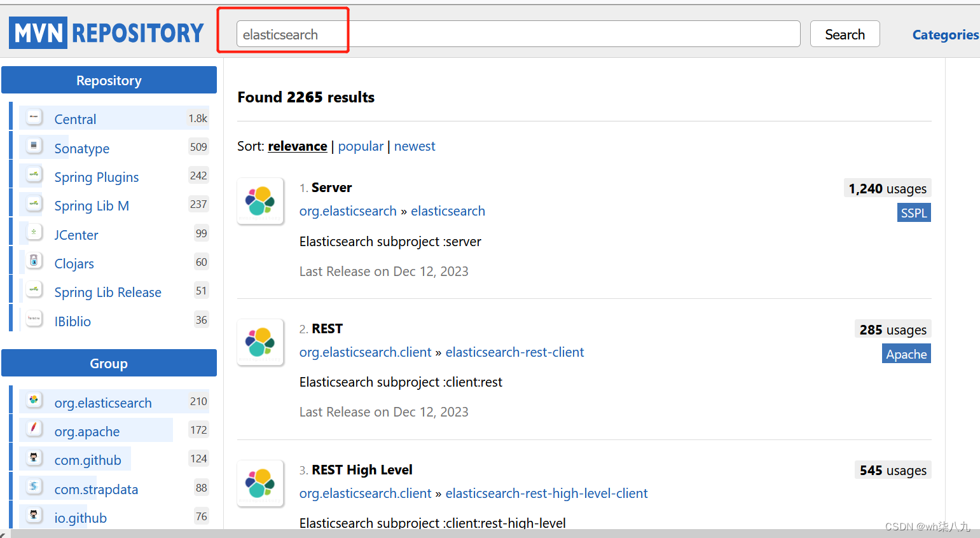Click the io.github group icon
Image resolution: width=980 pixels, height=538 pixels.
coord(34,516)
